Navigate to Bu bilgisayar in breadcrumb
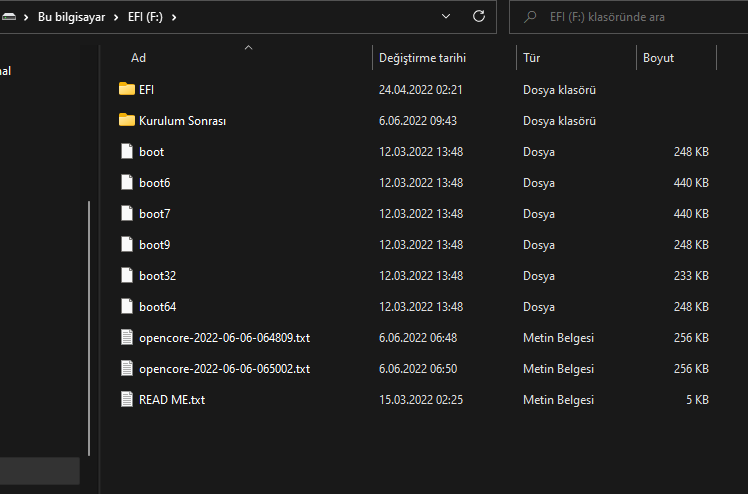Image resolution: width=748 pixels, height=494 pixels. click(73, 17)
